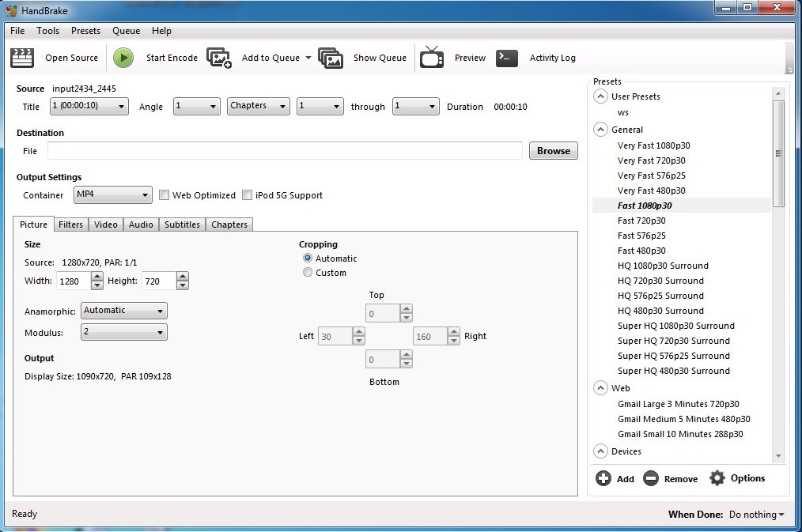Open the Queue menu
Viewport: 802px width, 532px height.
pos(126,31)
